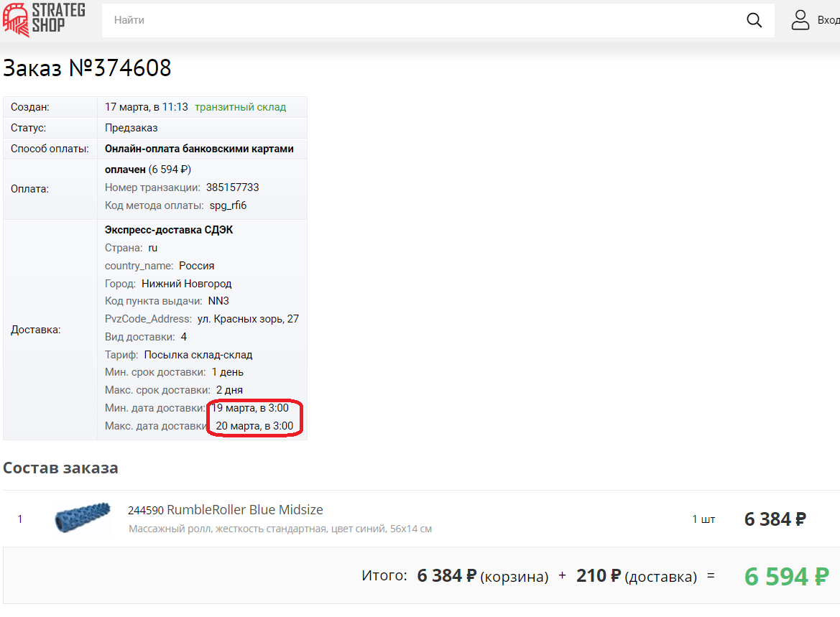Select the city Нижний Новгород
Viewport: 840px width, 617px height.
click(x=186, y=283)
